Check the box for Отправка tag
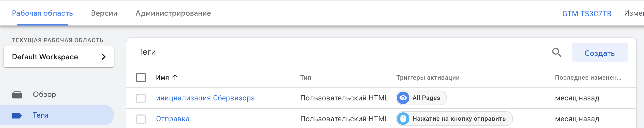The image size is (644, 128). (141, 119)
